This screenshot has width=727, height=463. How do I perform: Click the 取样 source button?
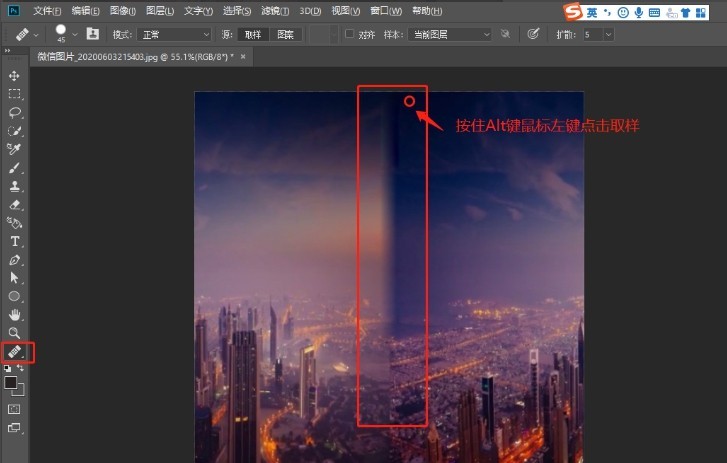[x=253, y=34]
